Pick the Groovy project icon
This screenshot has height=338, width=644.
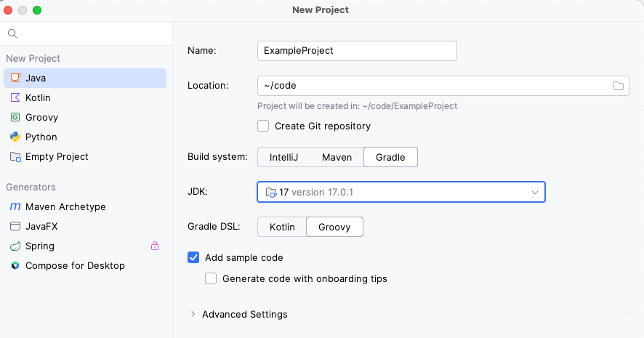[15, 117]
